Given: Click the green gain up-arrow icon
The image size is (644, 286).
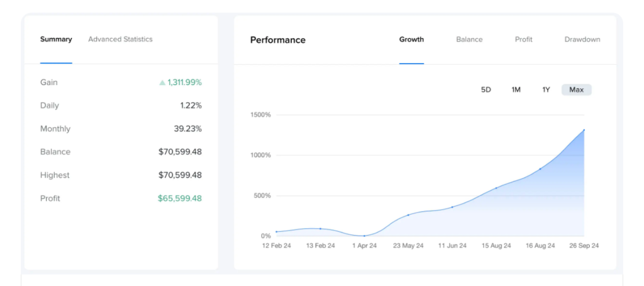Looking at the screenshot, I should click(162, 83).
